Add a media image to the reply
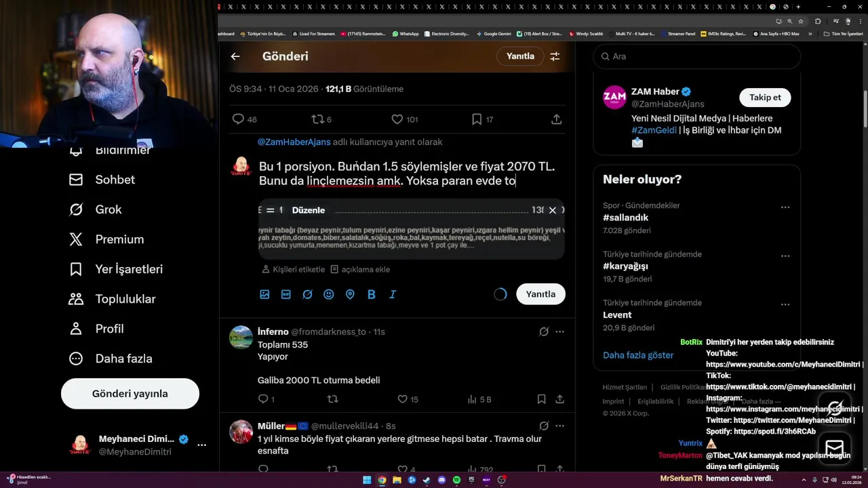868x488 pixels. coord(264,294)
